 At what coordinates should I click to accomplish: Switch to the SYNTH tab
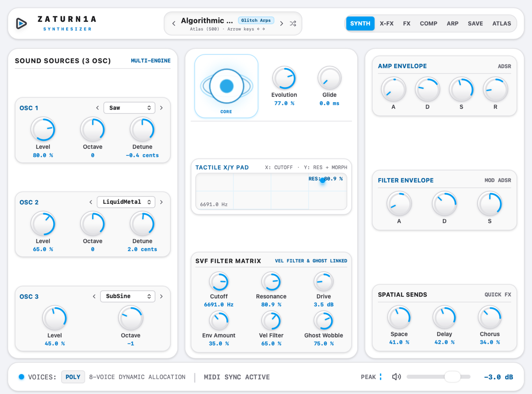coord(360,24)
